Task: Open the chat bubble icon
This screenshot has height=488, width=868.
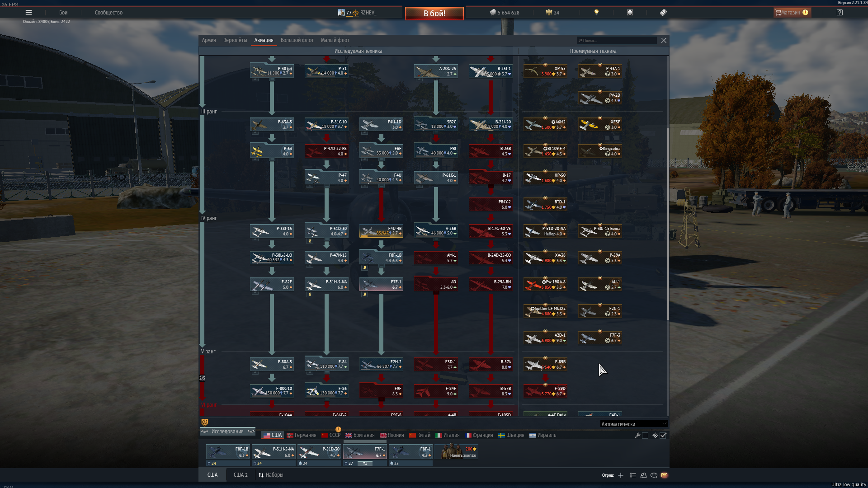Action: pos(654,475)
